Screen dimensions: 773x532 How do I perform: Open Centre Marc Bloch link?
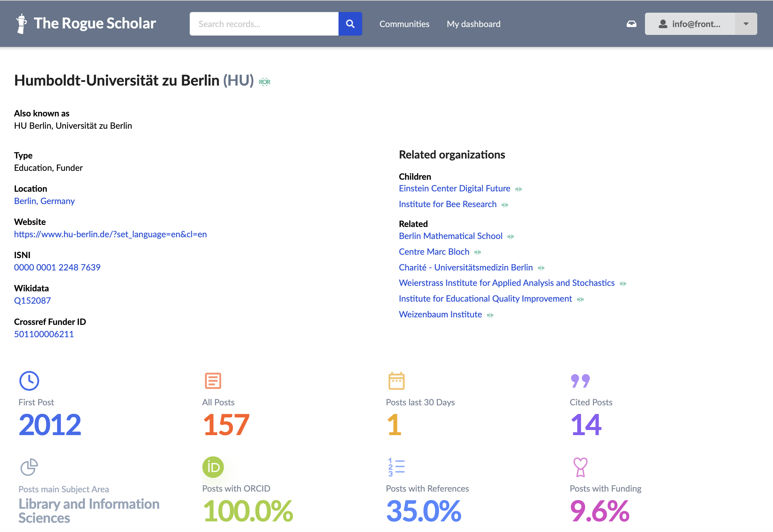[434, 252]
